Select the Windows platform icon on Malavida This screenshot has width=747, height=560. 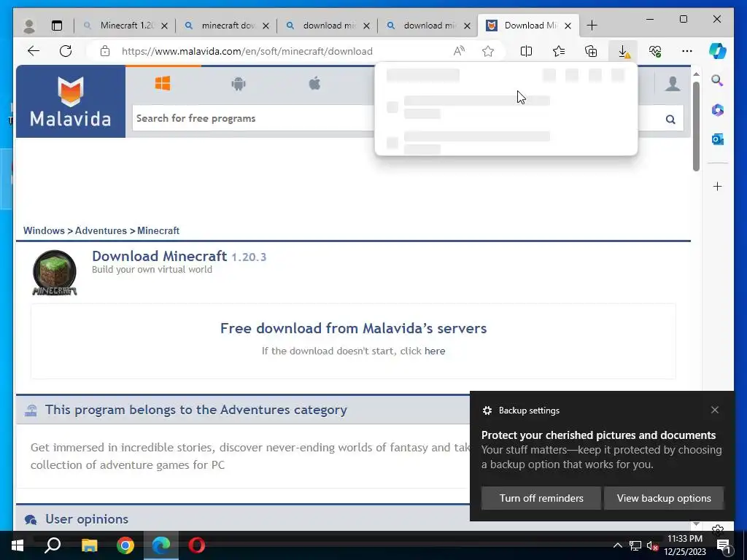point(163,84)
